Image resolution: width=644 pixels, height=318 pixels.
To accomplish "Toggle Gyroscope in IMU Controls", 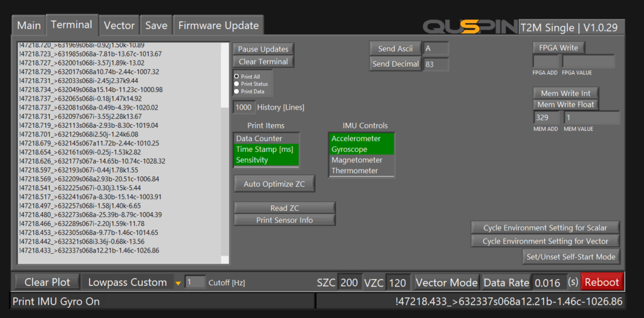I will pyautogui.click(x=362, y=149).
